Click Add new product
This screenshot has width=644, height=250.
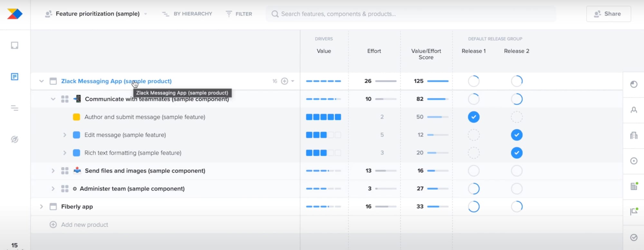tap(84, 225)
